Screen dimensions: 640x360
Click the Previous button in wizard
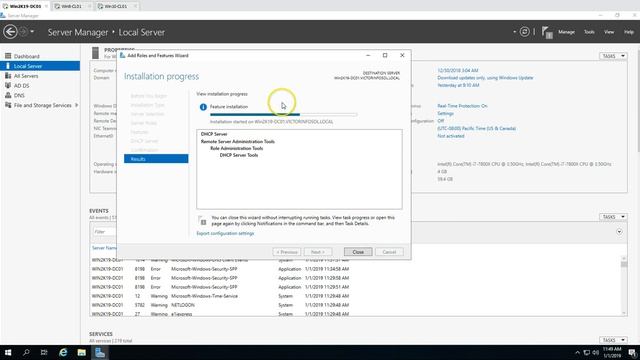click(x=287, y=252)
